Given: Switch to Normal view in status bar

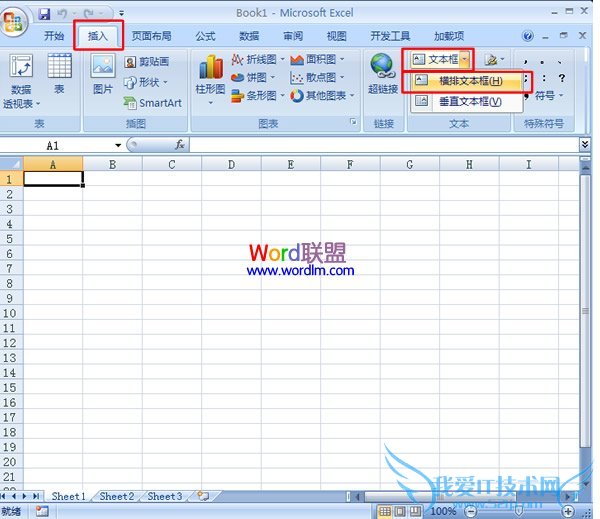Looking at the screenshot, I should pyautogui.click(x=385, y=511).
